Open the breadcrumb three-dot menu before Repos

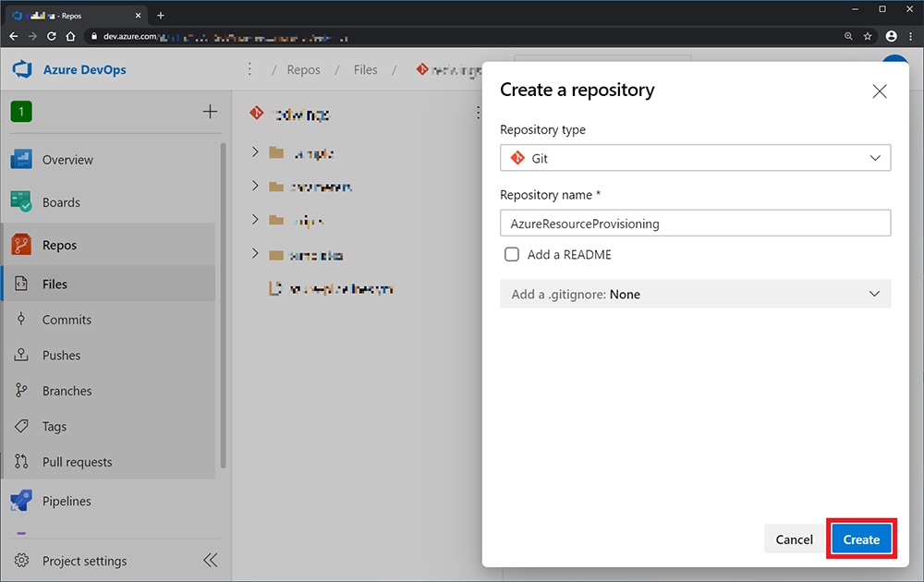coord(249,69)
